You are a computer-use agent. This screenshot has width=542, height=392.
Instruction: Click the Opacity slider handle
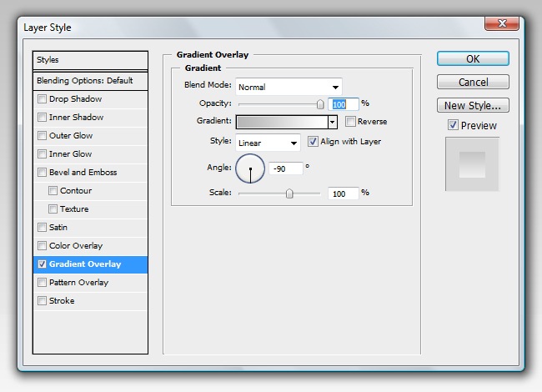[x=320, y=104]
